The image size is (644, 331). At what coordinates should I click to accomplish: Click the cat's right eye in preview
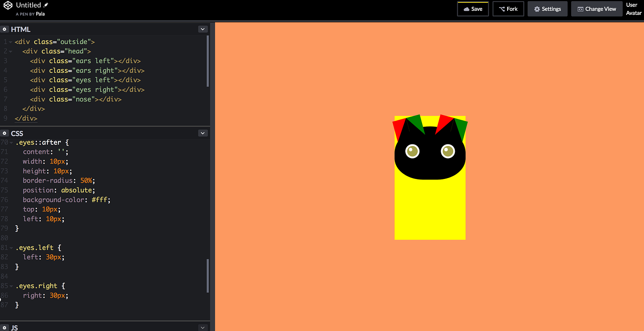(x=448, y=152)
